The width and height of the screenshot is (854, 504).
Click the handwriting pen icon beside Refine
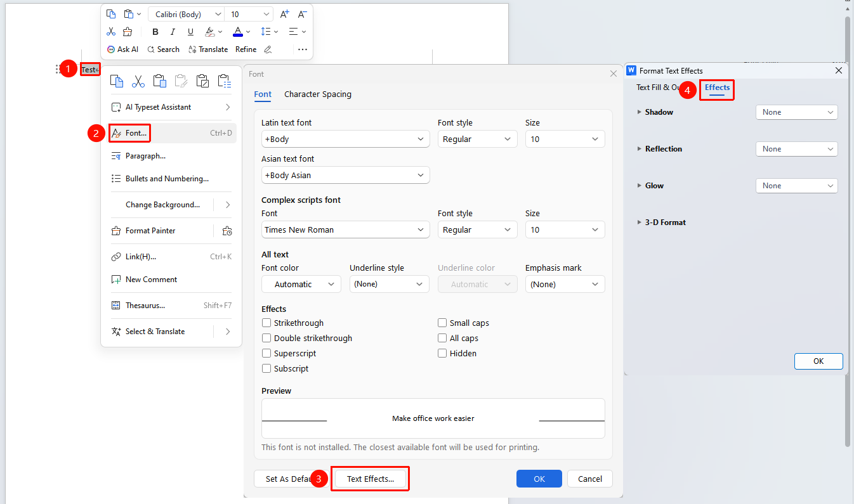coord(268,49)
